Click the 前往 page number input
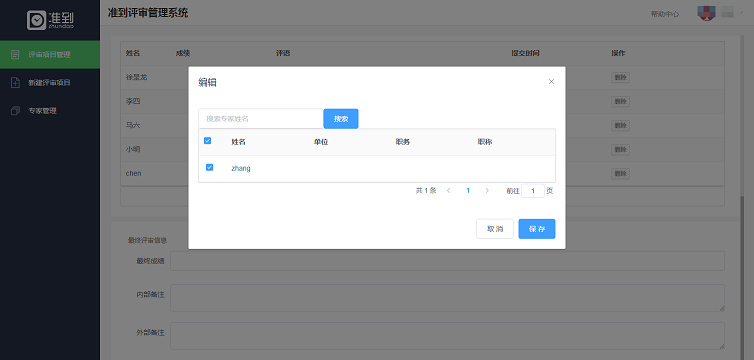The height and width of the screenshot is (360, 754). tap(533, 191)
